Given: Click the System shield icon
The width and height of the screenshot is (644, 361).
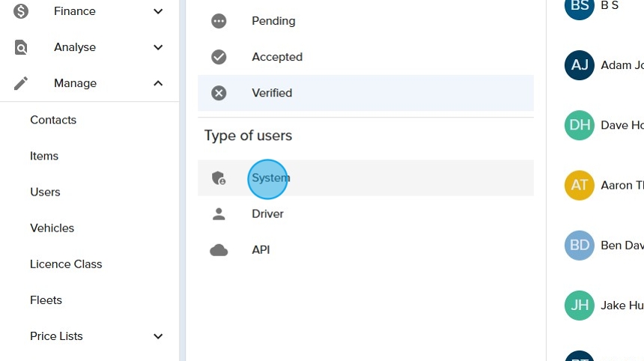Looking at the screenshot, I should click(x=219, y=178).
